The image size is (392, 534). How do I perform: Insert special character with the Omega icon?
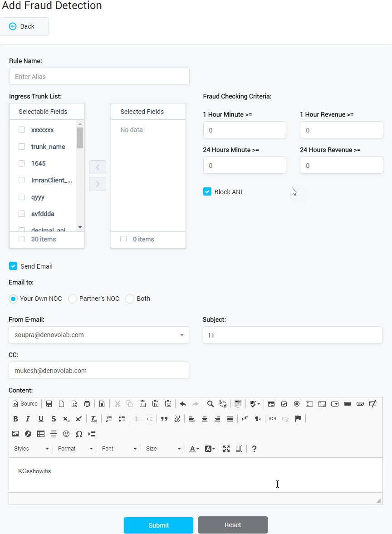(79, 434)
